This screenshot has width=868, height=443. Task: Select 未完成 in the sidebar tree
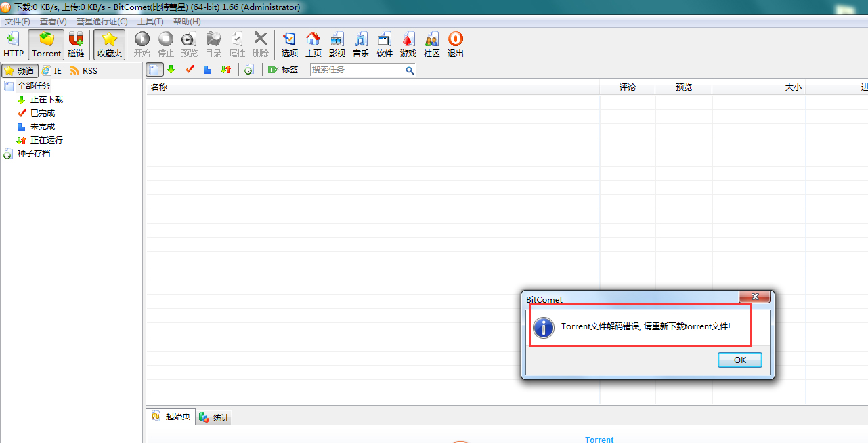coord(43,127)
